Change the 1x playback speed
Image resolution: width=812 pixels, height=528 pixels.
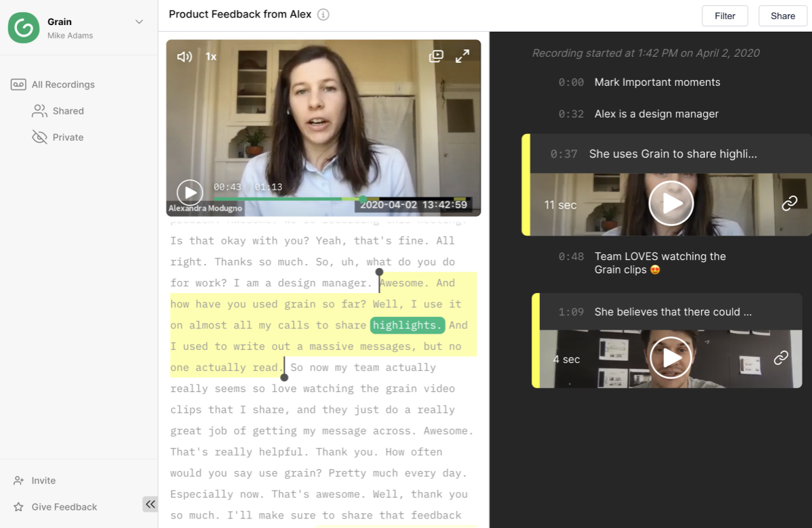pyautogui.click(x=211, y=57)
